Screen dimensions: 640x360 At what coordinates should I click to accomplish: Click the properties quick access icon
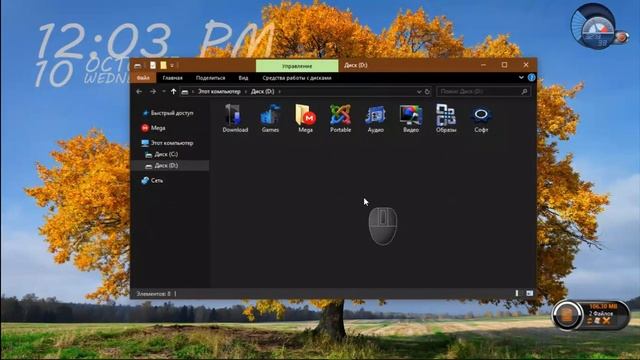pyautogui.click(x=153, y=65)
